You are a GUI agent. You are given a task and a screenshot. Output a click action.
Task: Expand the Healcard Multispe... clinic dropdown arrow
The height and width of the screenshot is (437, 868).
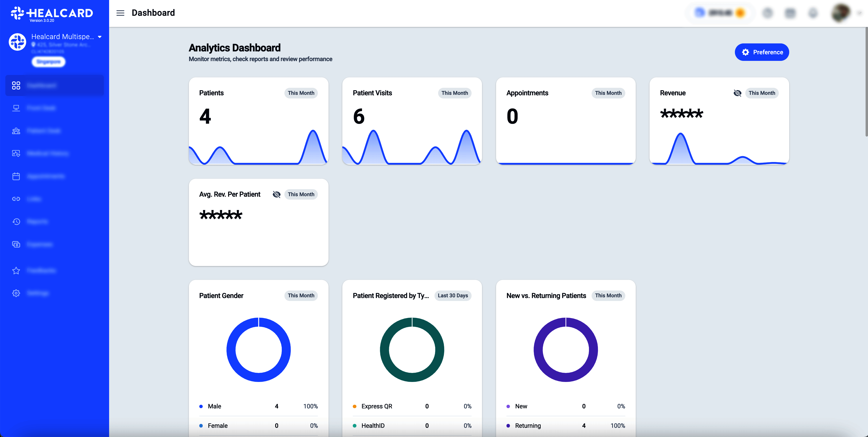(x=100, y=37)
